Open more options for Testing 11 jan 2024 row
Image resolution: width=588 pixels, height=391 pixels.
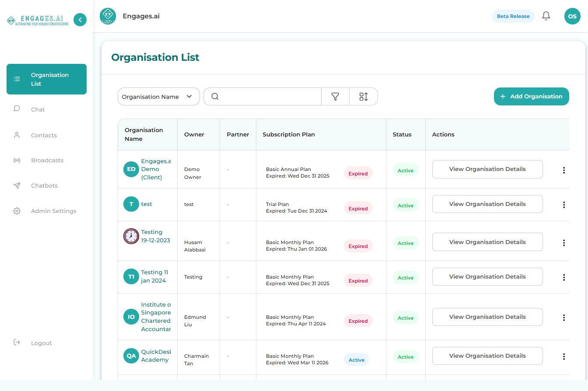point(564,277)
